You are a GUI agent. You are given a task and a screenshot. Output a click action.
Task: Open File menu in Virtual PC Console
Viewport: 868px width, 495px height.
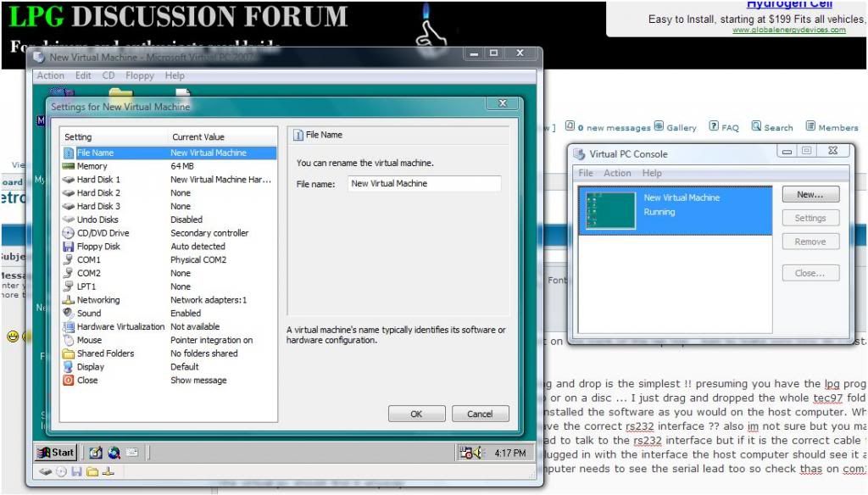586,173
